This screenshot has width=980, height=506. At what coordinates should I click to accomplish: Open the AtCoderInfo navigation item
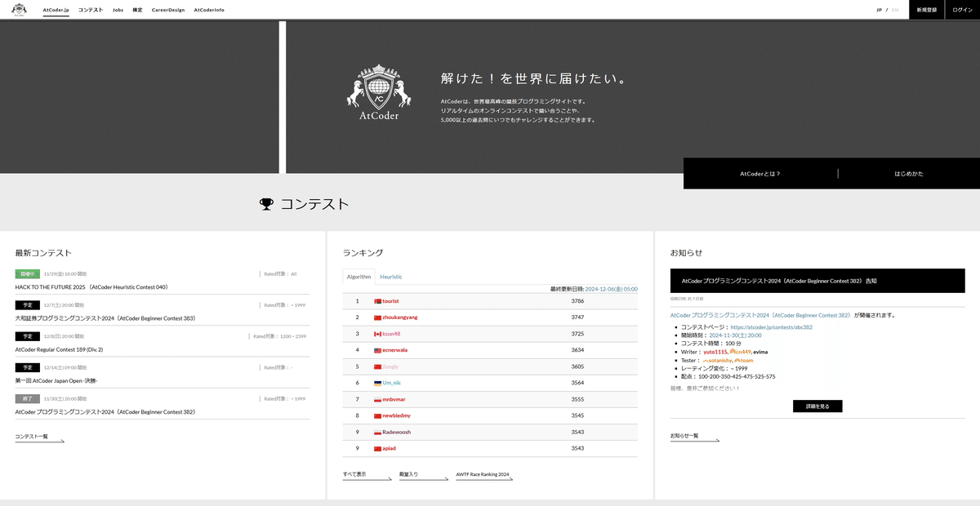click(209, 10)
